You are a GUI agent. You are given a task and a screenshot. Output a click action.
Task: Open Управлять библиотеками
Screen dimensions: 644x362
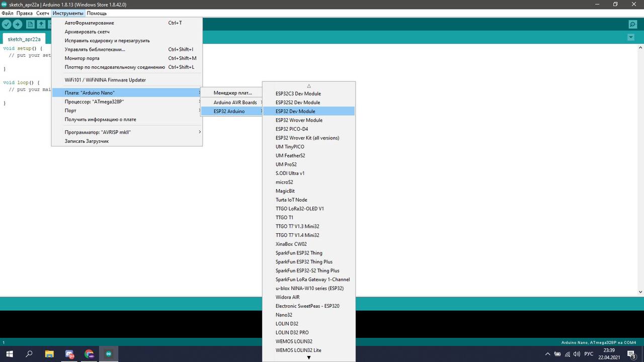coord(127,49)
